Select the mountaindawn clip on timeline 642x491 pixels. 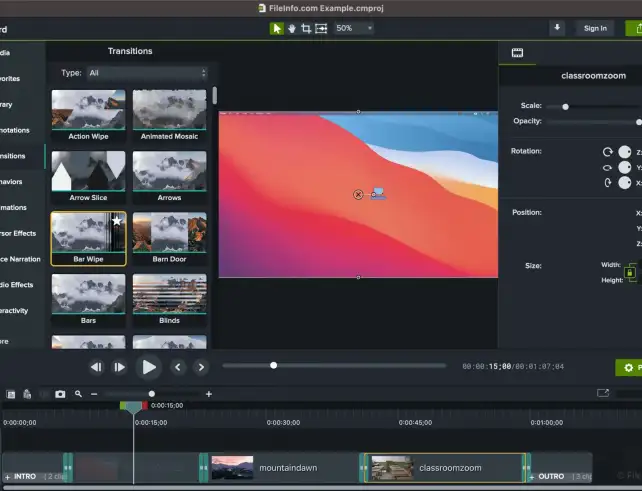click(x=283, y=468)
